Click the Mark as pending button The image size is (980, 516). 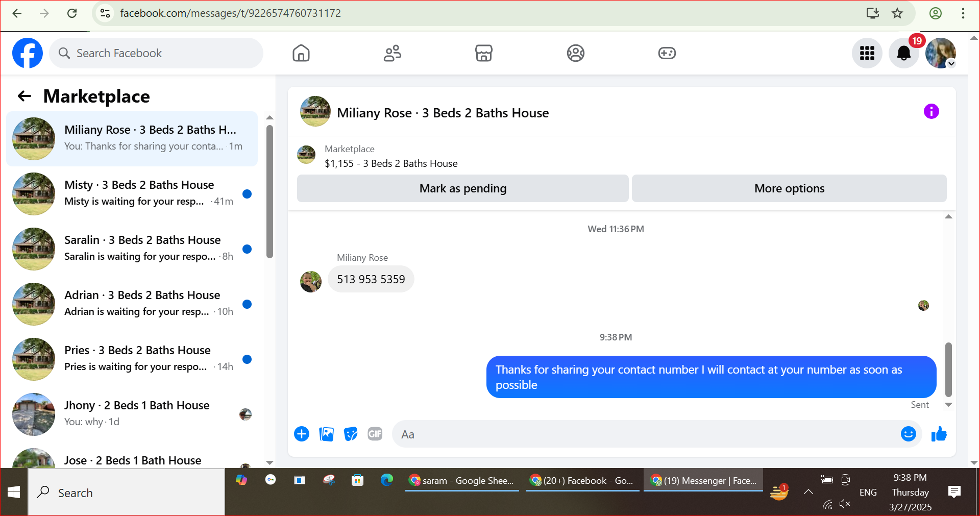click(463, 188)
